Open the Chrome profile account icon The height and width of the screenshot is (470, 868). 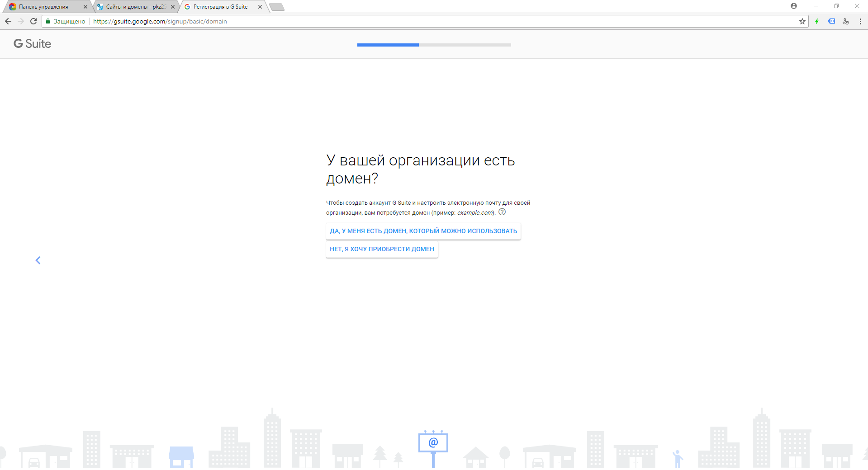coord(794,6)
